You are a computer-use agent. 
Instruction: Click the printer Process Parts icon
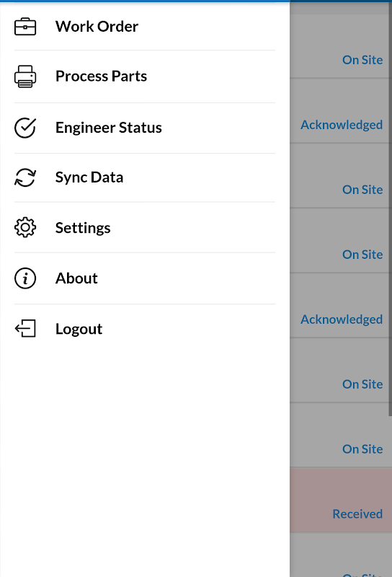coord(25,76)
